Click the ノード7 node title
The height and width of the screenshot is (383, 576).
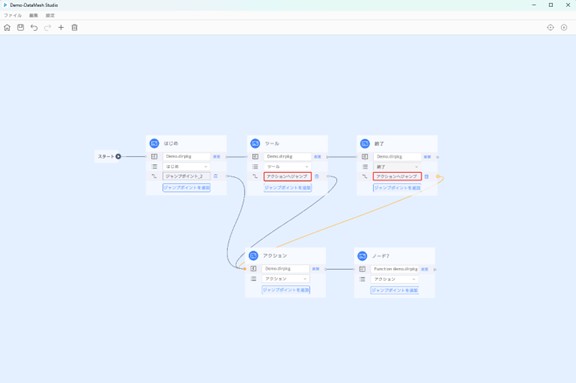tap(381, 256)
